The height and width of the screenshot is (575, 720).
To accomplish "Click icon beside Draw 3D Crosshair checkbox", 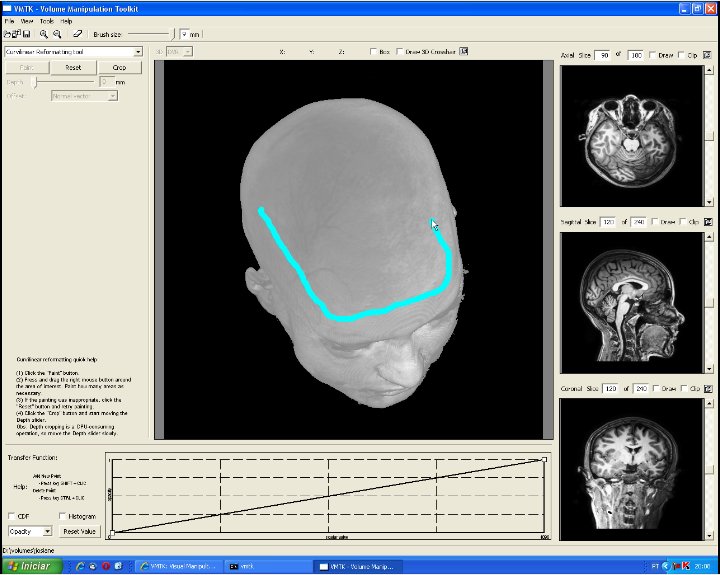I will (x=464, y=51).
